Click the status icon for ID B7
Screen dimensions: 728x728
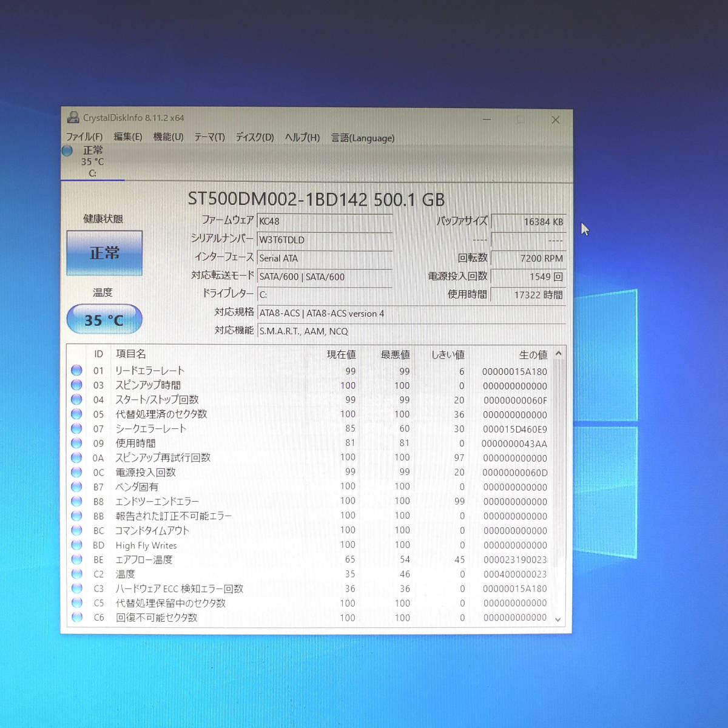click(76, 487)
